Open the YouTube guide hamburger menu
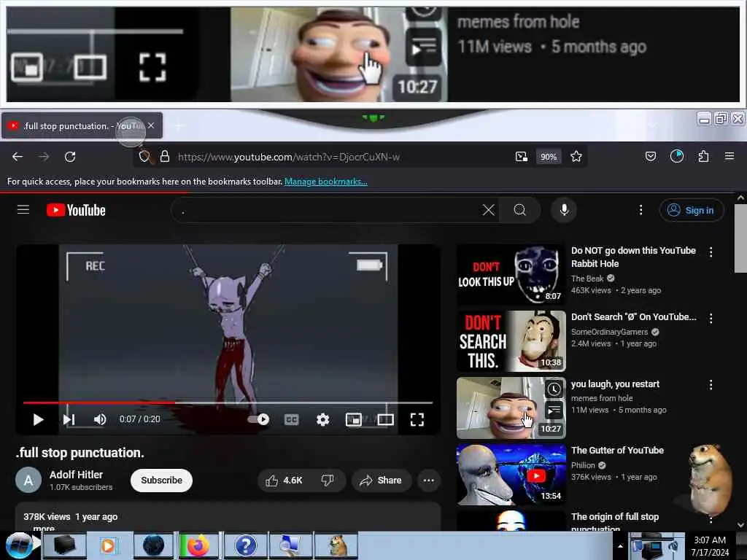Viewport: 747px width, 560px height. pos(23,209)
